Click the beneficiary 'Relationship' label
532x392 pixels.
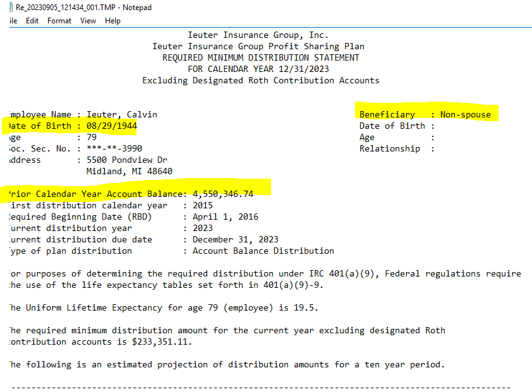390,148
